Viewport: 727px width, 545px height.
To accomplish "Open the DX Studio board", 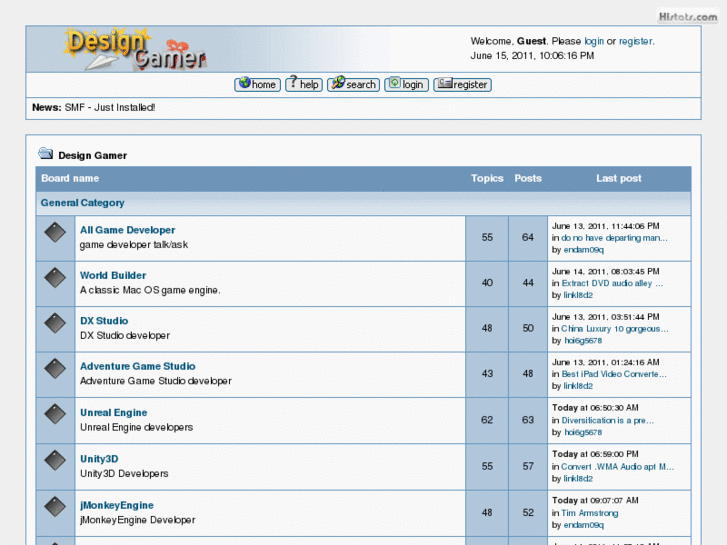I will 104,321.
